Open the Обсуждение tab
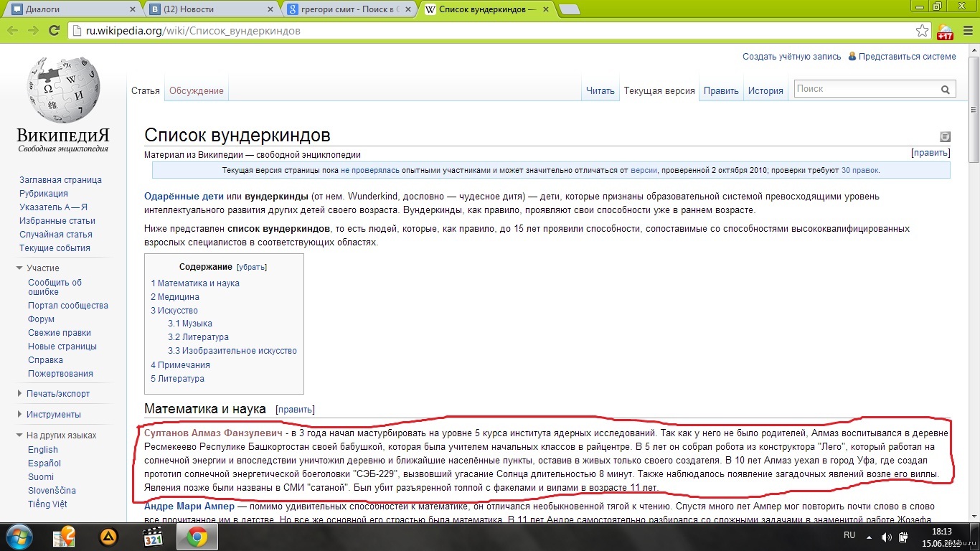Image resolution: width=980 pixels, height=551 pixels. click(197, 91)
